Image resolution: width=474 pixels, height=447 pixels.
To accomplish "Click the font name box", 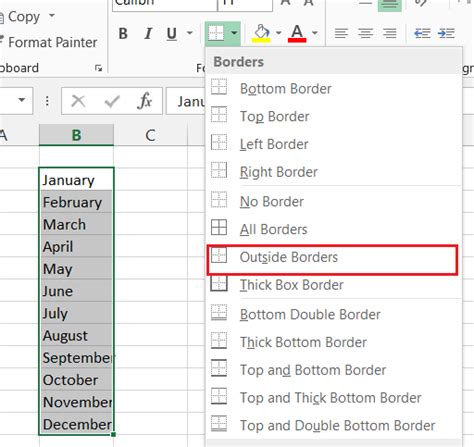I will coord(165,5).
